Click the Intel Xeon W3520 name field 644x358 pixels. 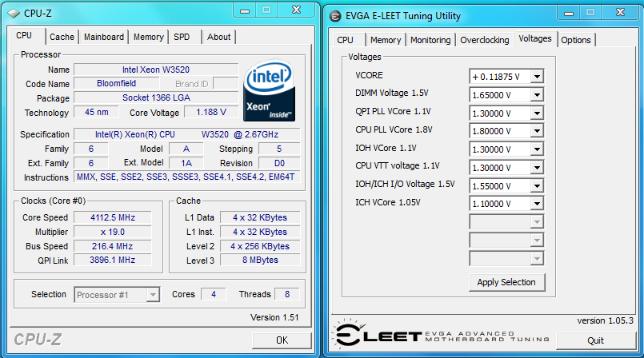(156, 70)
